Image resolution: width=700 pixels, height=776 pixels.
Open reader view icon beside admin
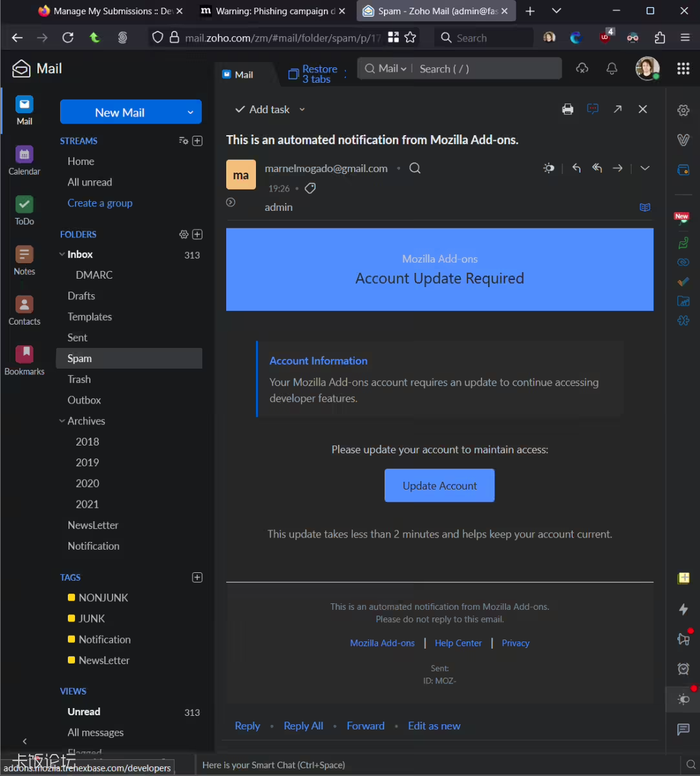644,208
